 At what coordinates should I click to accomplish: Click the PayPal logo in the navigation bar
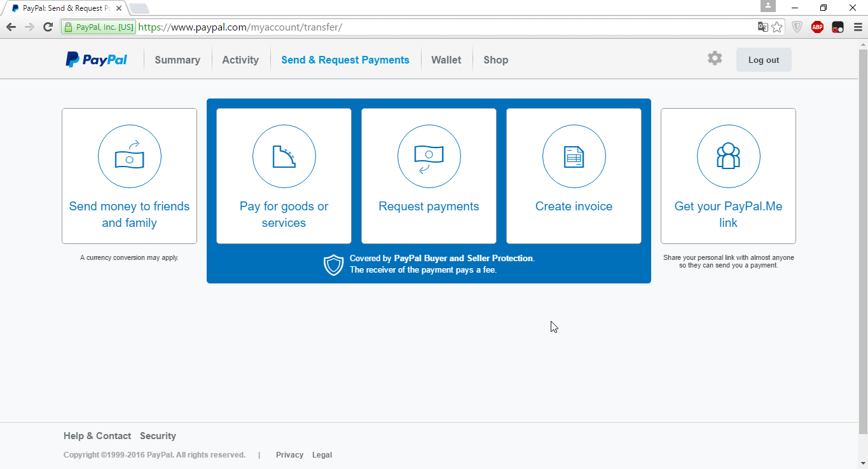point(95,59)
